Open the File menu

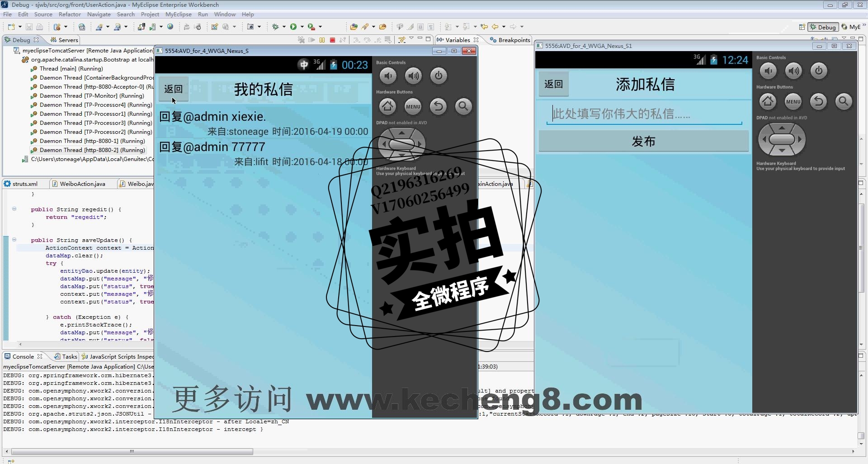click(x=8, y=14)
